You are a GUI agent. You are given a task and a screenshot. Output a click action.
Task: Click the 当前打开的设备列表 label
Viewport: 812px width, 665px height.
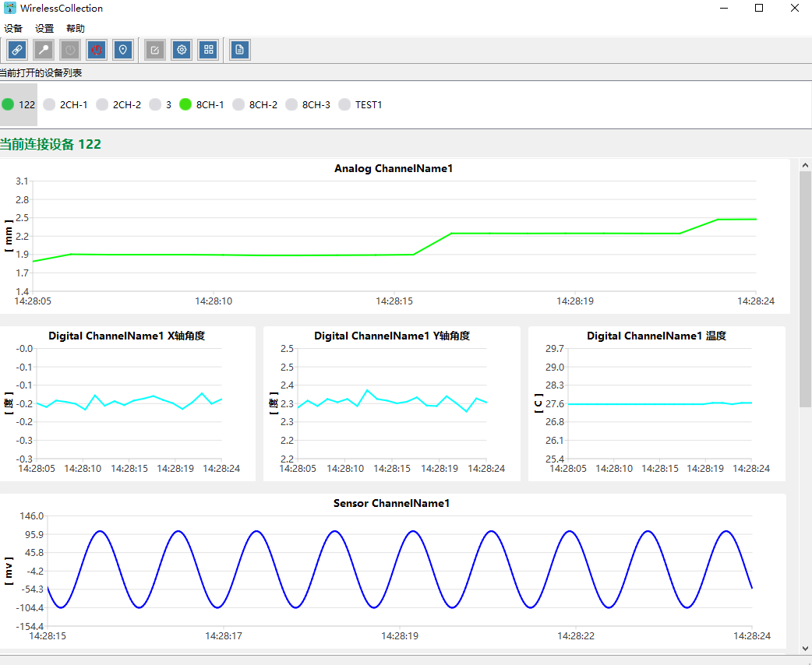coord(41,73)
